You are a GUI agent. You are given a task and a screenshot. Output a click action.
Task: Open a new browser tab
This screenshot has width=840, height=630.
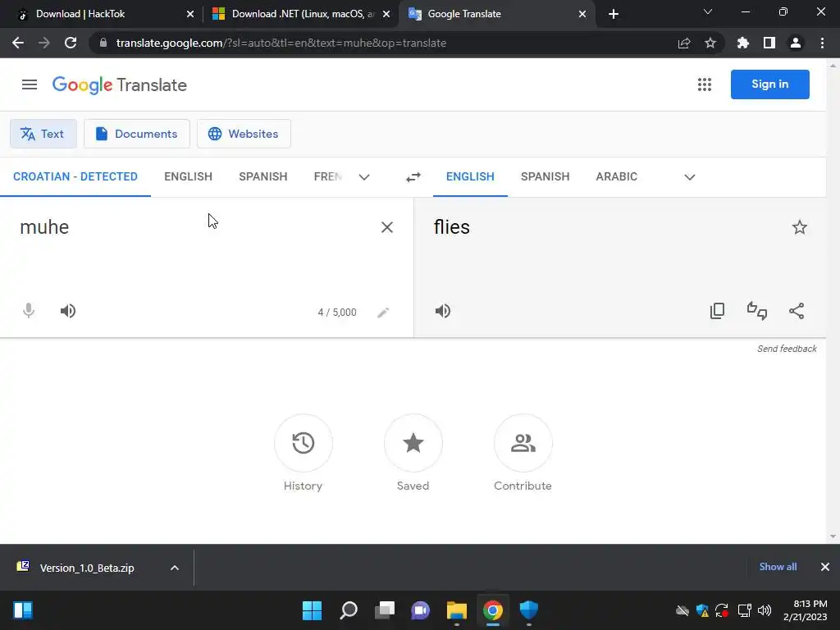[614, 14]
